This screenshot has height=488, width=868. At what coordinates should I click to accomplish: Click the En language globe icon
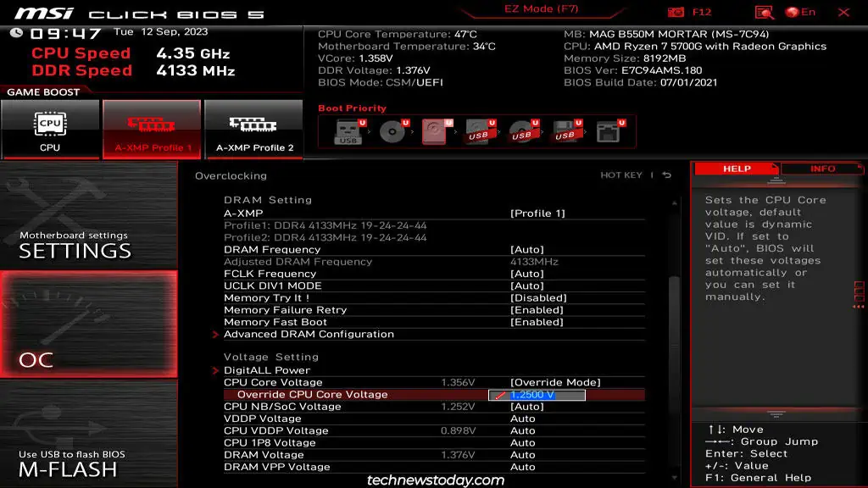(793, 12)
